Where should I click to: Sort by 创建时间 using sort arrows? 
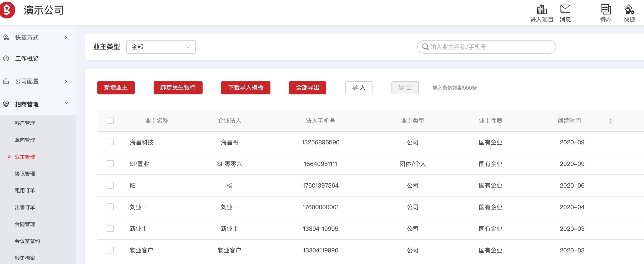[610, 121]
